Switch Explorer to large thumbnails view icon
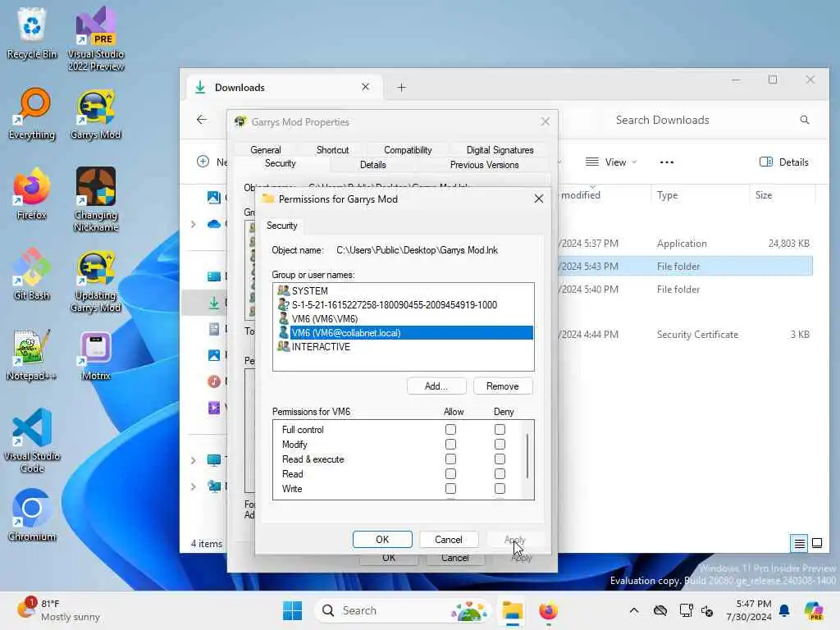Viewport: 840px width, 630px height. tap(817, 544)
